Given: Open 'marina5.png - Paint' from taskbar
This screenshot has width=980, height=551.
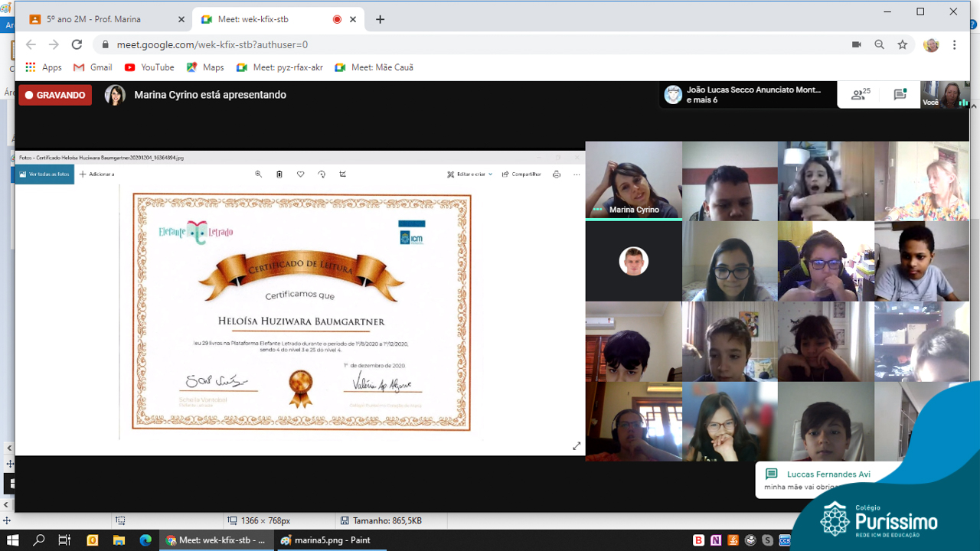Looking at the screenshot, I should click(x=325, y=540).
